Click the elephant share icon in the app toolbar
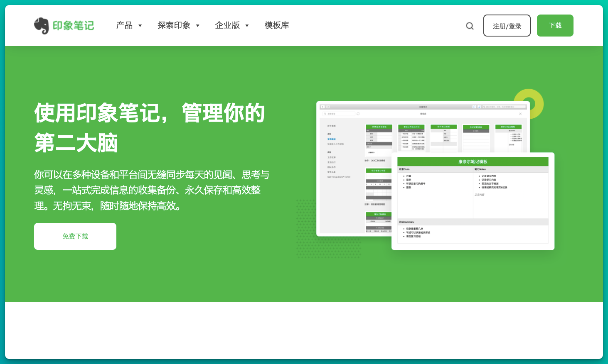This screenshot has height=364, width=608. pos(480,107)
